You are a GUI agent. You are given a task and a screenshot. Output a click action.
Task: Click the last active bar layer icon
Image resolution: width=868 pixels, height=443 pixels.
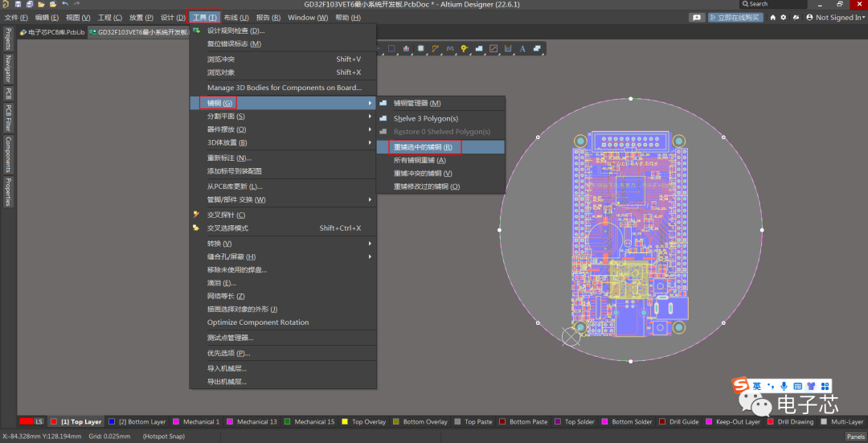pos(536,49)
